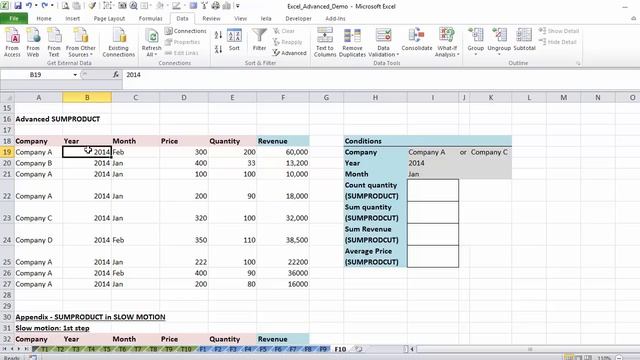Image resolution: width=640 pixels, height=360 pixels.
Task: Click Consolidate icon
Action: click(417, 40)
